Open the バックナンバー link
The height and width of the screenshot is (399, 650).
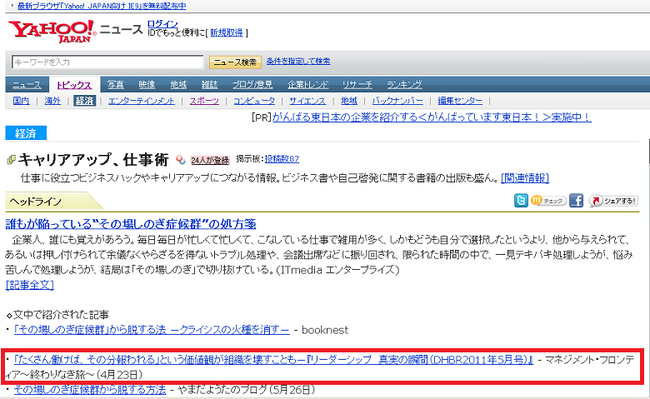[398, 101]
